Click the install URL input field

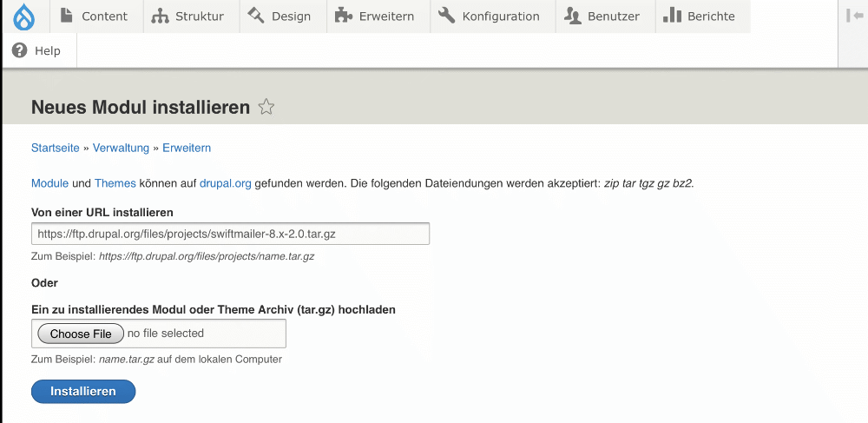coord(230,234)
